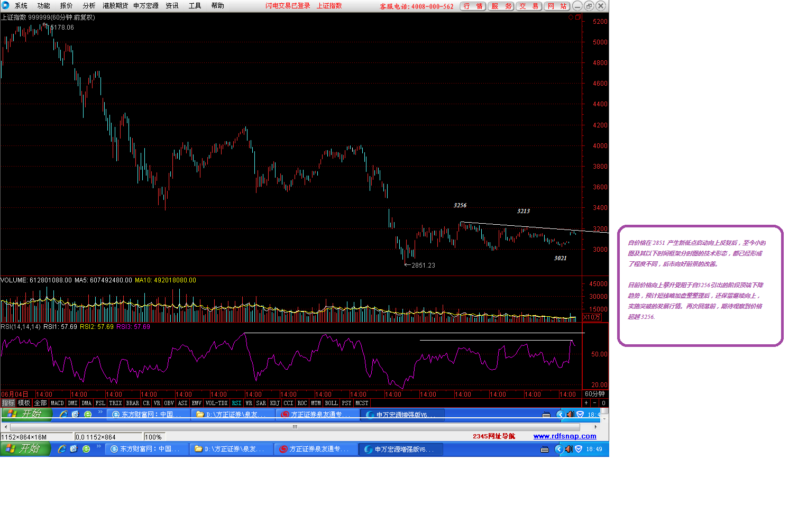Open the 港股期货 menu
The height and width of the screenshot is (532, 798).
pyautogui.click(x=115, y=6)
